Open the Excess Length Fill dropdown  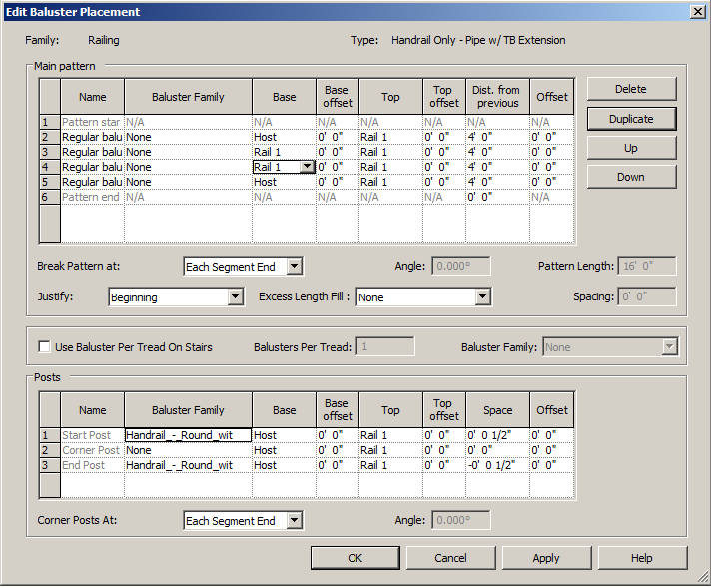482,297
